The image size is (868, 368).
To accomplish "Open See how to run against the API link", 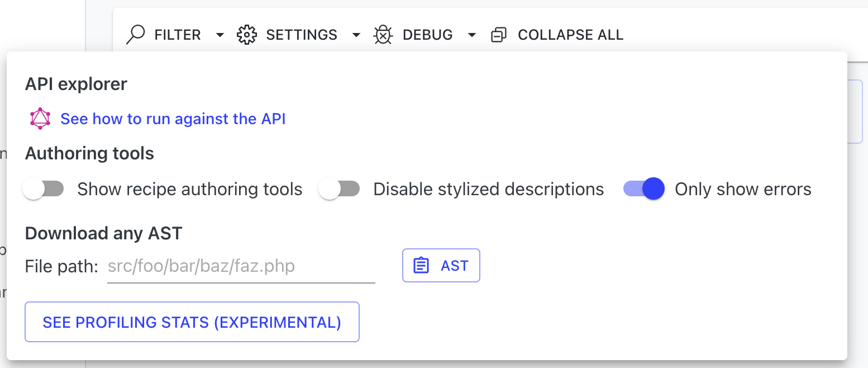I will 173,119.
